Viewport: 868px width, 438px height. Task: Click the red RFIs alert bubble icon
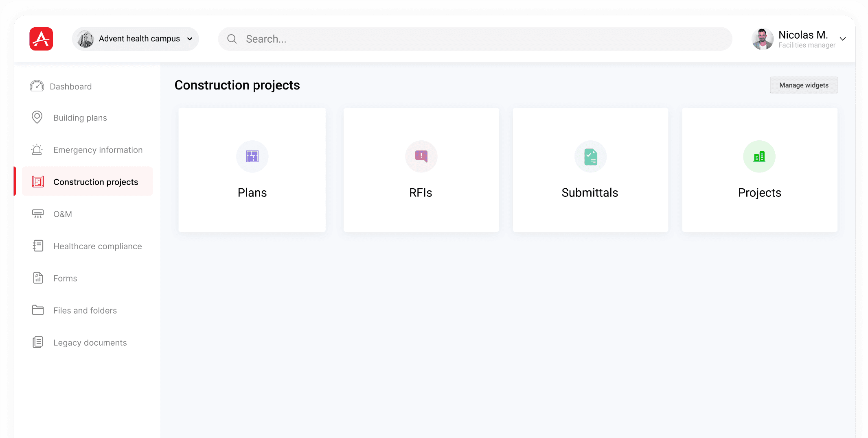[421, 156]
